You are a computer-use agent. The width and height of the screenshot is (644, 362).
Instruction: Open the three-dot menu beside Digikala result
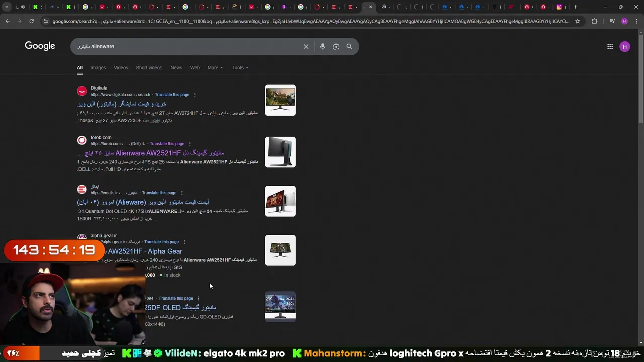tap(195, 95)
